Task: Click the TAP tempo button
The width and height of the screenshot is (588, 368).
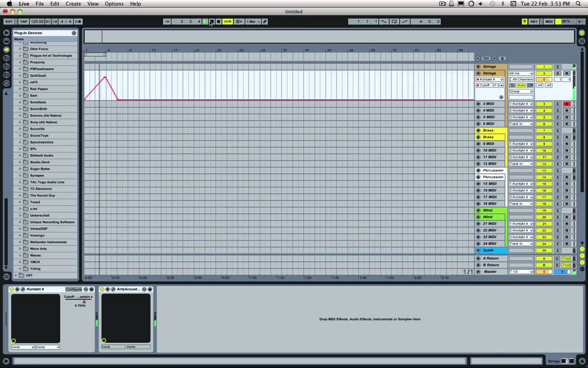Action: [23, 21]
